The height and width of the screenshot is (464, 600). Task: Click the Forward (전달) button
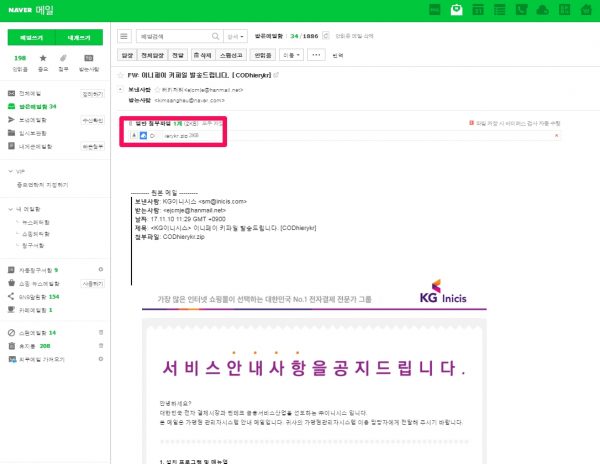point(178,55)
